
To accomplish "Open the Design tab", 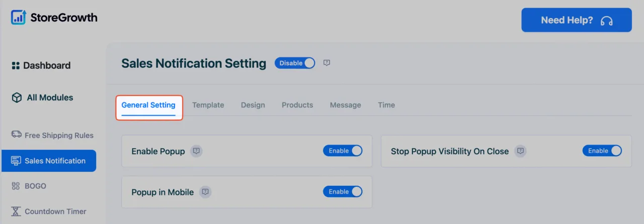I will 253,105.
